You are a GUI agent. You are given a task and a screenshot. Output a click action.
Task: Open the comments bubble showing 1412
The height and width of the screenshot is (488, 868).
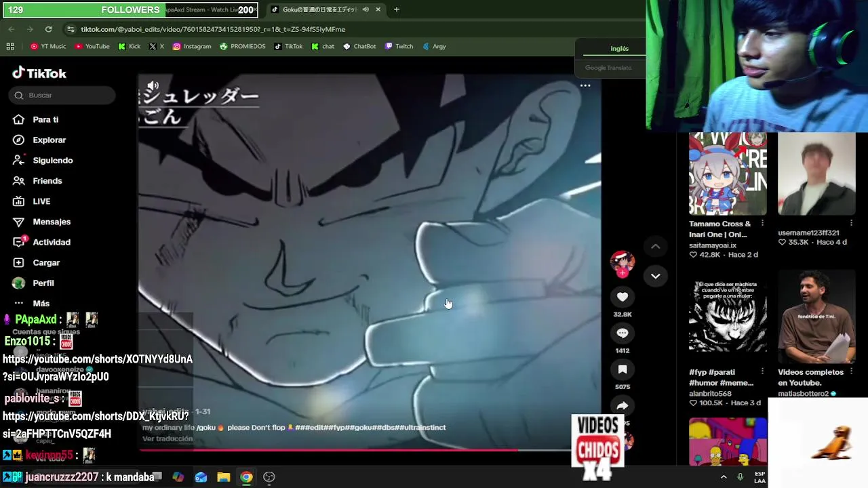(623, 333)
